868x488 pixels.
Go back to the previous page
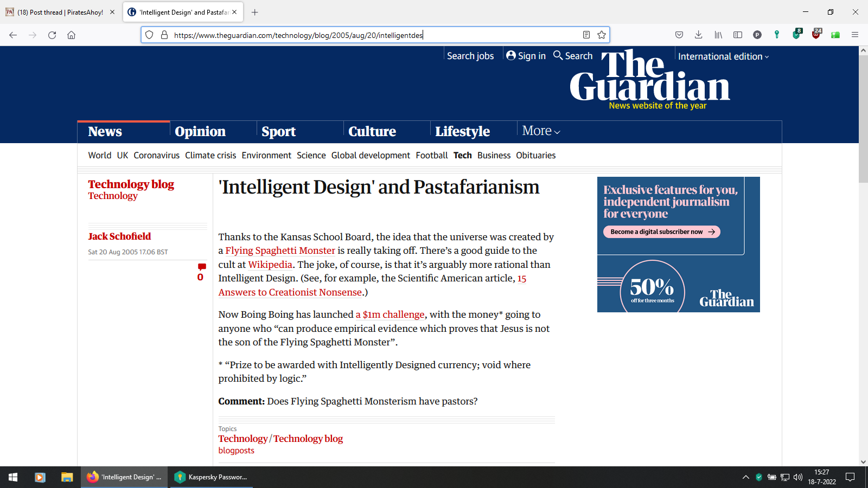(13, 35)
